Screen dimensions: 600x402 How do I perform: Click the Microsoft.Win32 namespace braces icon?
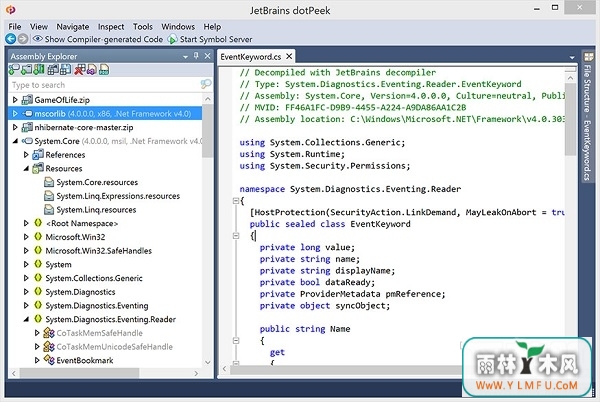(38, 237)
